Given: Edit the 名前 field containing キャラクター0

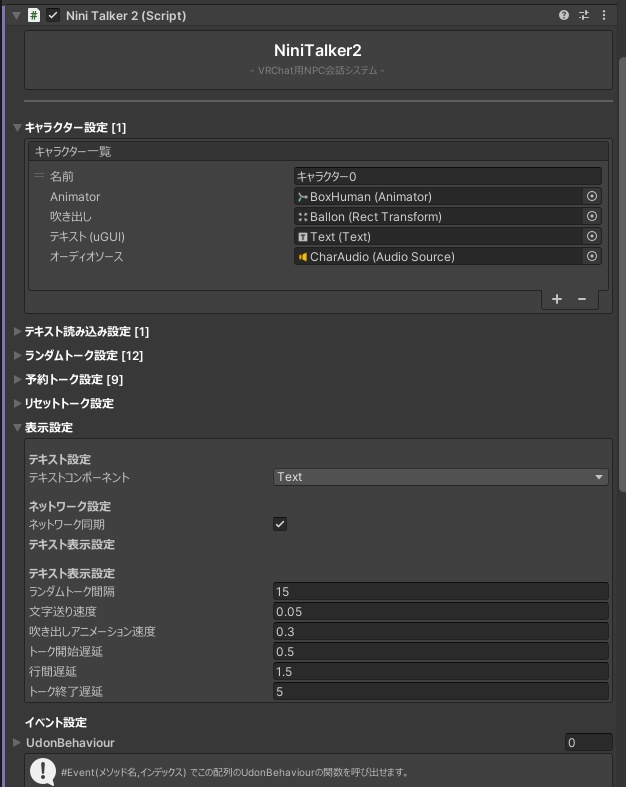Looking at the screenshot, I should pyautogui.click(x=447, y=176).
